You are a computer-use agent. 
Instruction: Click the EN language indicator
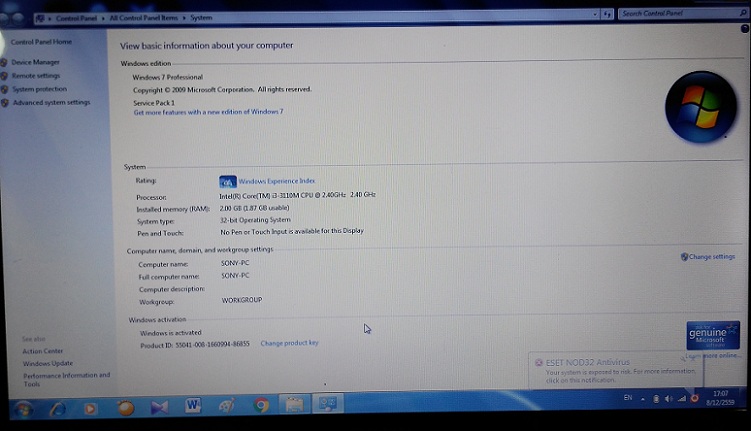click(628, 397)
